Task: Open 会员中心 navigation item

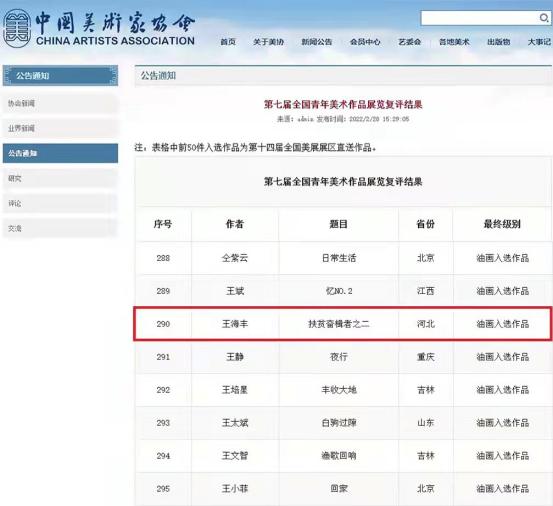Action: (x=365, y=42)
